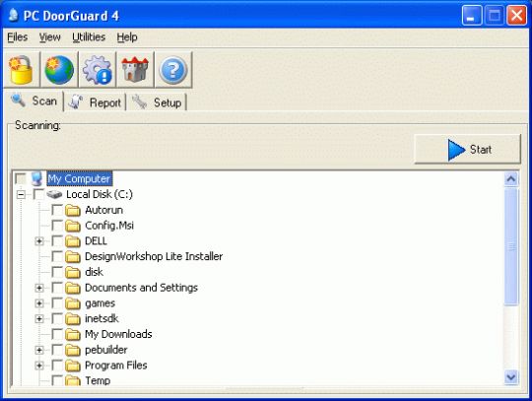Click the blue question mark help icon
The width and height of the screenshot is (532, 401).
tap(173, 70)
